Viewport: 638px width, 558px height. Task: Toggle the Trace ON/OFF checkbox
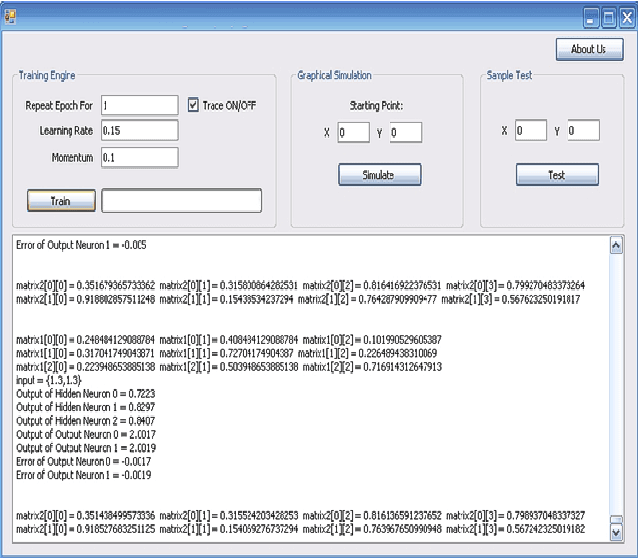point(193,105)
